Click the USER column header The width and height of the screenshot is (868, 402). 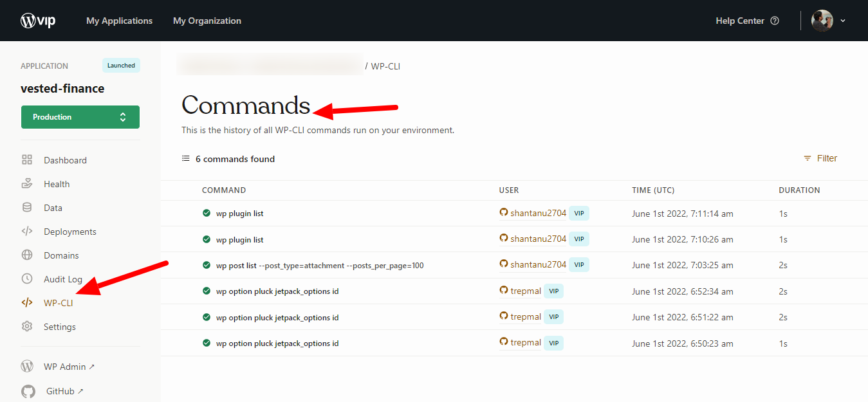(509, 190)
